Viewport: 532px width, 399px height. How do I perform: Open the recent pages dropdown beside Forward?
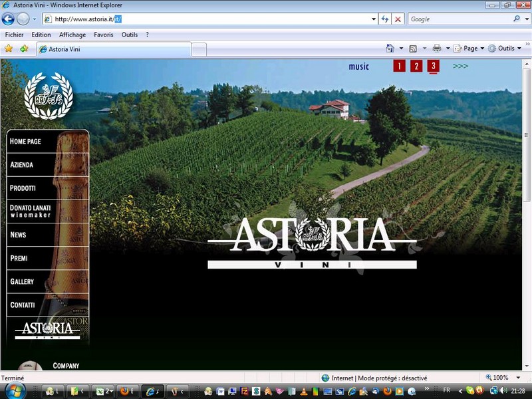(35, 19)
